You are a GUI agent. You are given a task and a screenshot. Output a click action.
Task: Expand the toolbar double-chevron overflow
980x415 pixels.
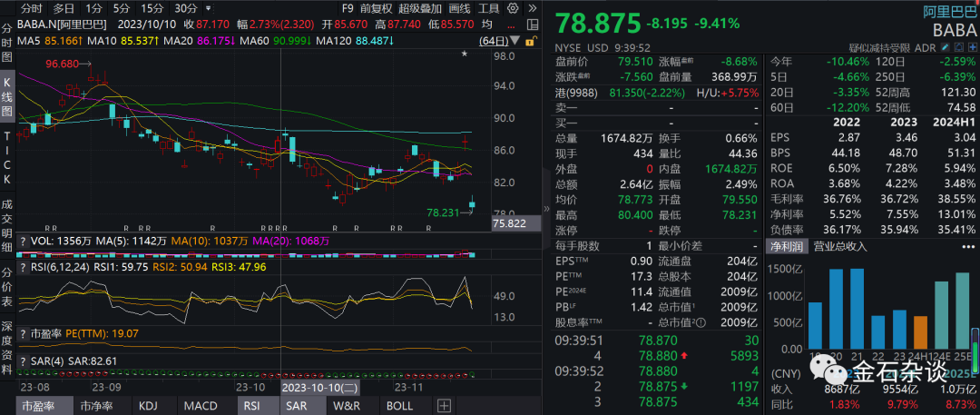[532, 8]
